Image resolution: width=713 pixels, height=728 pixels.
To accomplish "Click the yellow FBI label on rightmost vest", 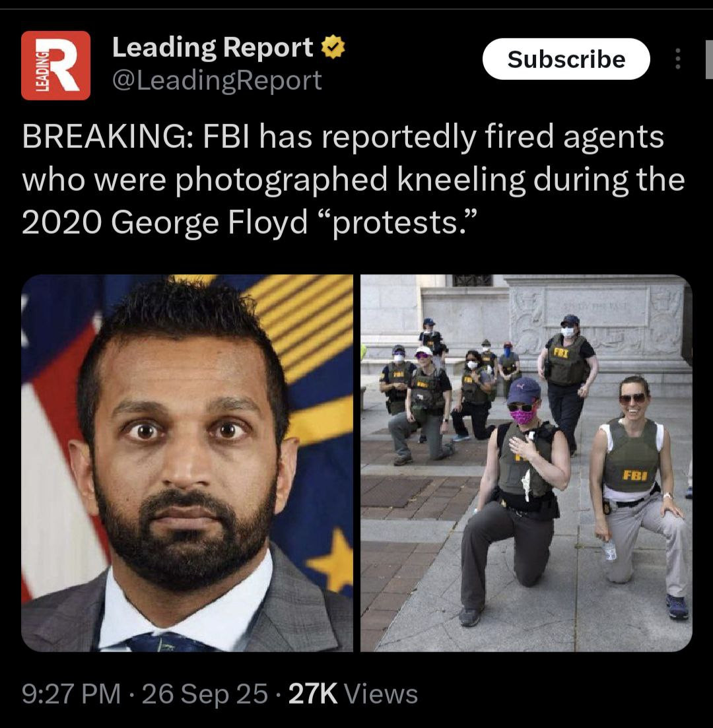I will pos(634,475).
